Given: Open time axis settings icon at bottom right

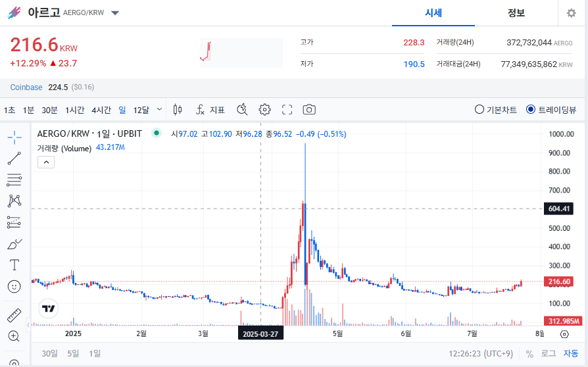Looking at the screenshot, I should 564,334.
